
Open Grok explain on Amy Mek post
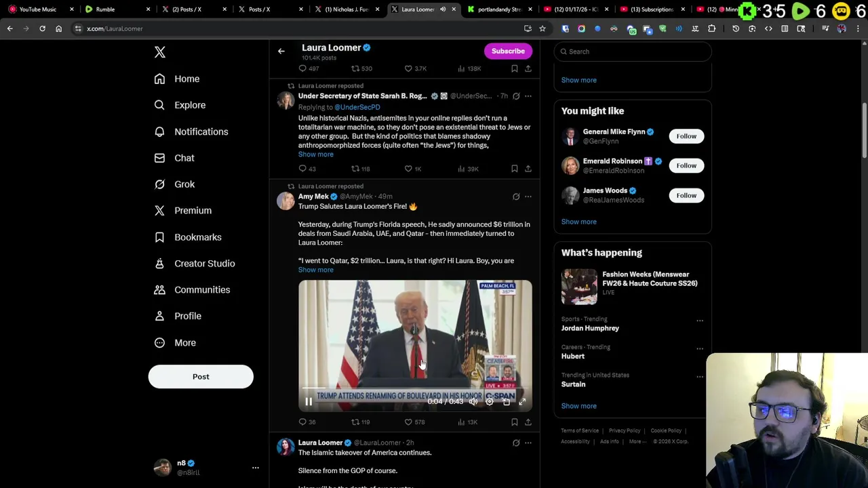pos(516,197)
